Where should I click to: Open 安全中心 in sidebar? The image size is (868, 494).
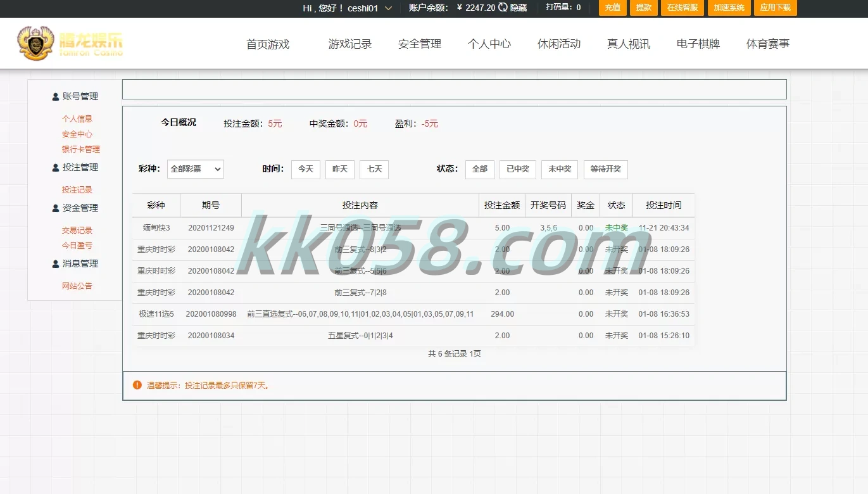[x=77, y=134]
